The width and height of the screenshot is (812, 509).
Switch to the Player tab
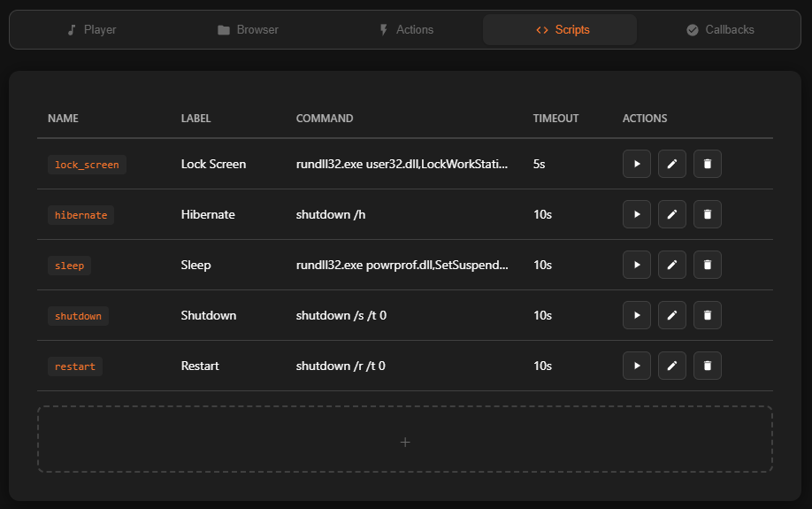[x=92, y=30]
